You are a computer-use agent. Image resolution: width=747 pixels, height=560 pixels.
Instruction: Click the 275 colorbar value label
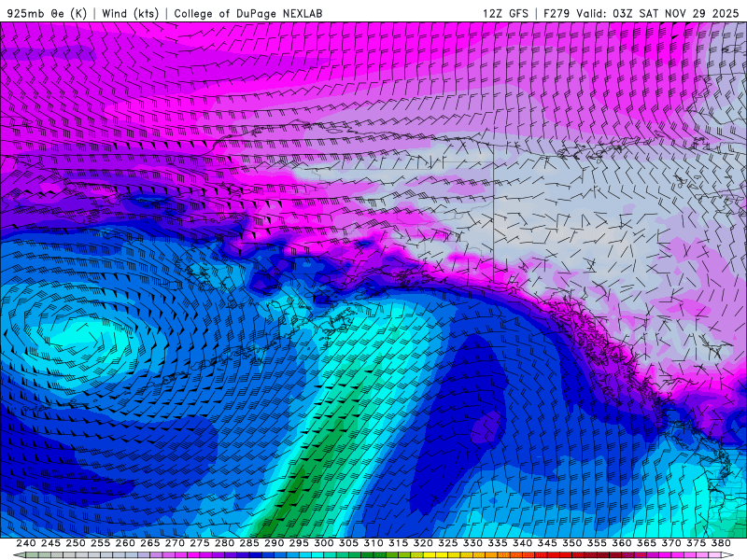point(199,543)
